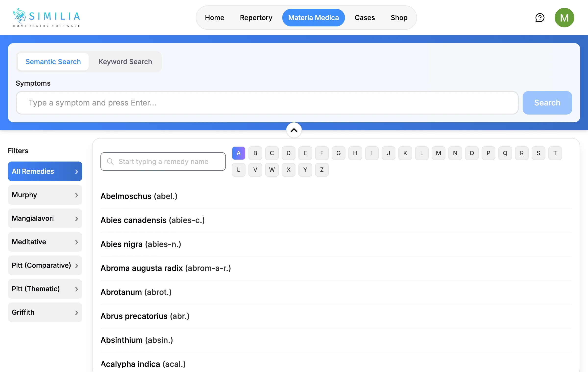This screenshot has width=588, height=372.
Task: Open the Cases menu item
Action: (365, 18)
